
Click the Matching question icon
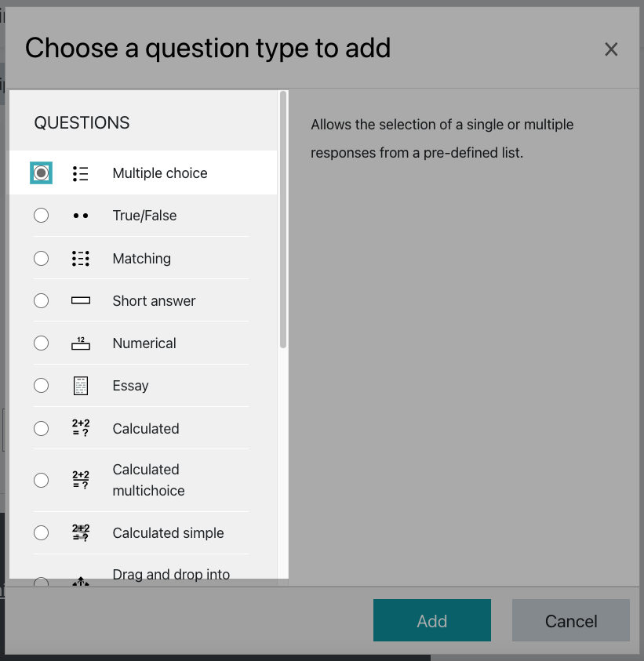click(81, 259)
